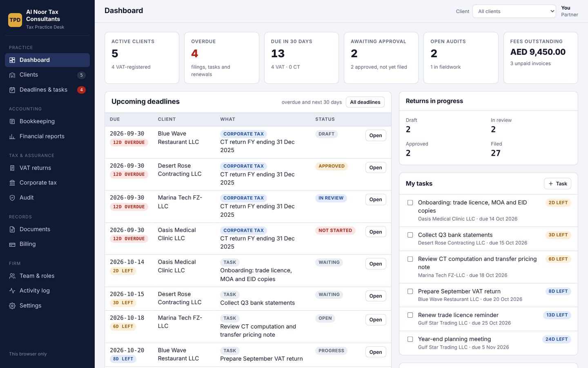This screenshot has width=588, height=368.
Task: Click the Activity log pulse icon
Action: click(x=12, y=291)
